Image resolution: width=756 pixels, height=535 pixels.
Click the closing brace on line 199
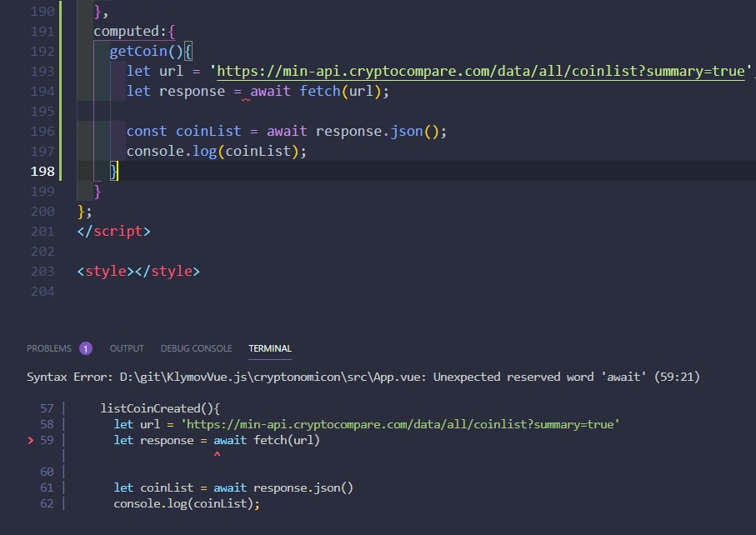(98, 192)
